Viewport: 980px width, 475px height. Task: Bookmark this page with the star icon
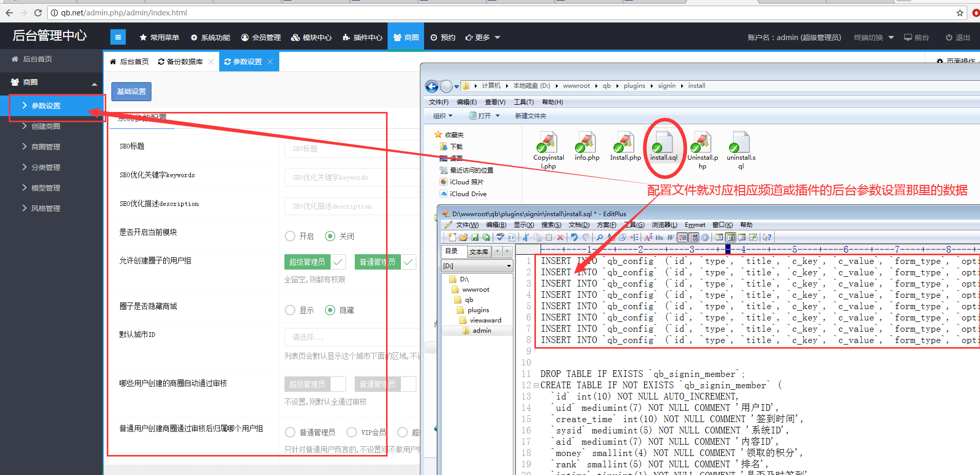pyautogui.click(x=959, y=13)
